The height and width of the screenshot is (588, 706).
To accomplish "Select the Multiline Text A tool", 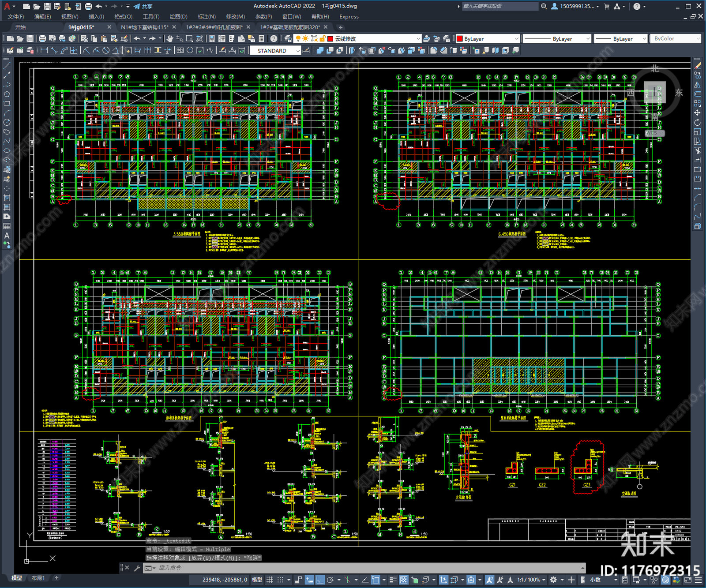I will pyautogui.click(x=7, y=236).
